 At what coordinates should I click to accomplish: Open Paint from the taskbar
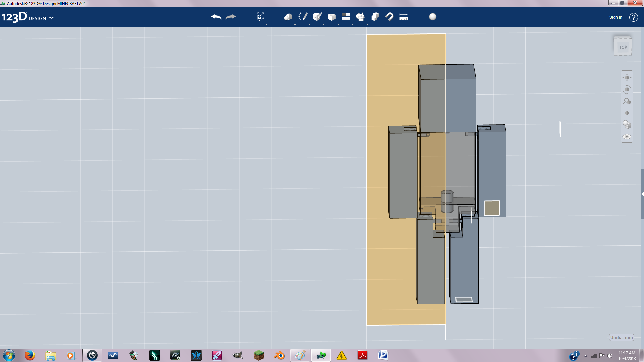point(300,355)
